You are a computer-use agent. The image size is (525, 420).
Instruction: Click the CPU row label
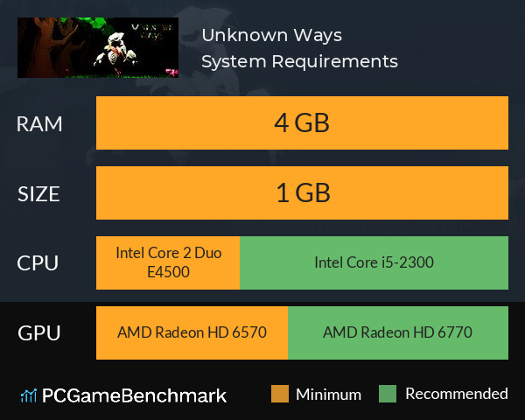point(38,263)
